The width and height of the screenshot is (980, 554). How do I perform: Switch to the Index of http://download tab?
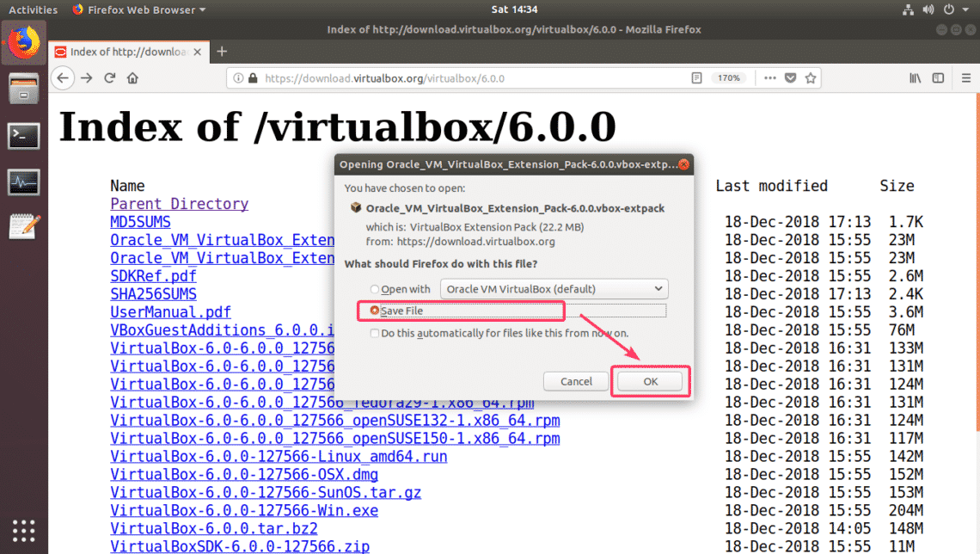[128, 52]
